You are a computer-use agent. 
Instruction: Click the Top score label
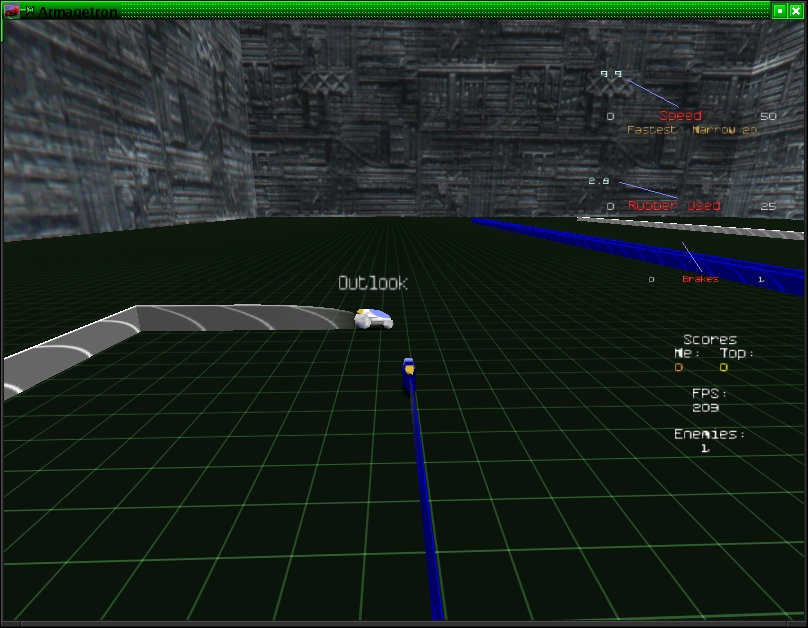coord(738,353)
